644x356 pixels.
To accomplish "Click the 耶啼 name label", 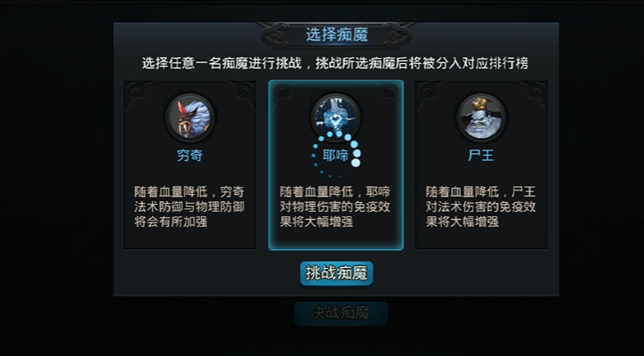I will tap(335, 156).
